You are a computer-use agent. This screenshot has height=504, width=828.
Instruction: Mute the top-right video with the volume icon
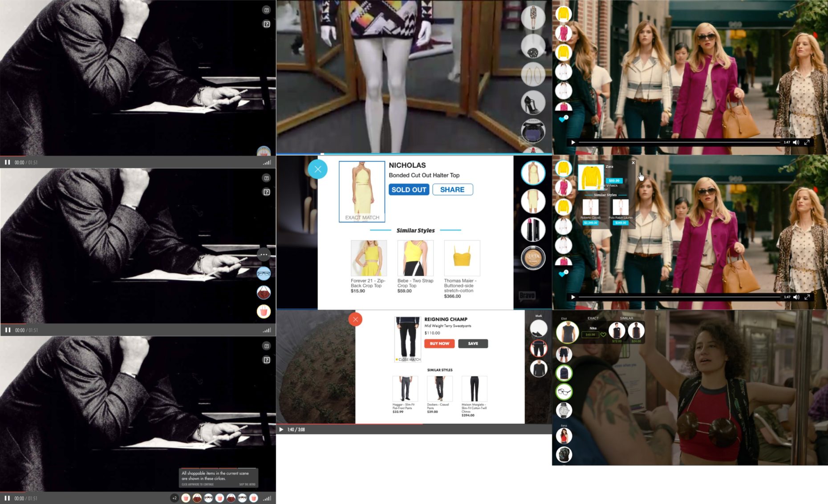pos(796,142)
